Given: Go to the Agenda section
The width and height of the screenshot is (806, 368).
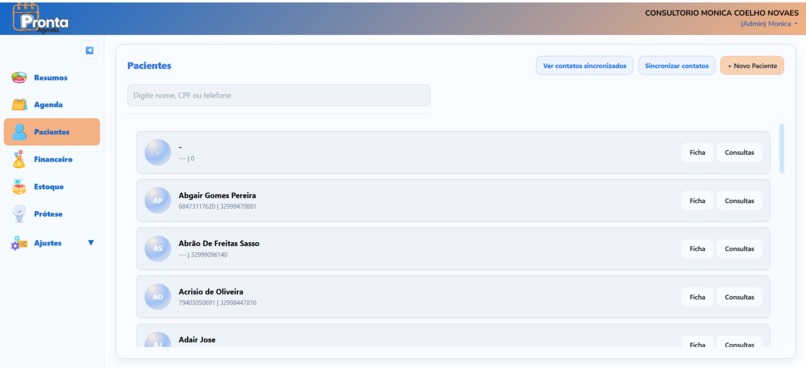Looking at the screenshot, I should [x=51, y=104].
